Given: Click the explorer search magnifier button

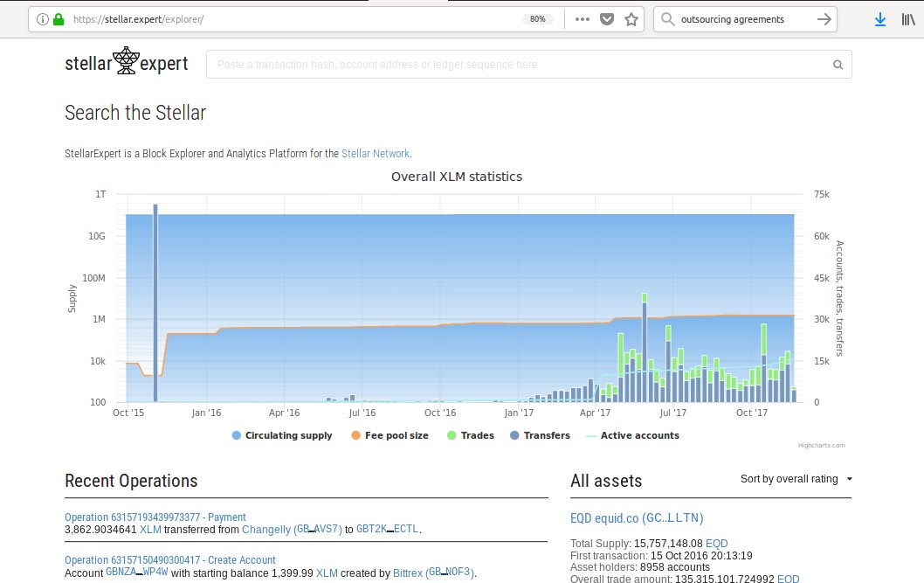Looking at the screenshot, I should [x=838, y=65].
